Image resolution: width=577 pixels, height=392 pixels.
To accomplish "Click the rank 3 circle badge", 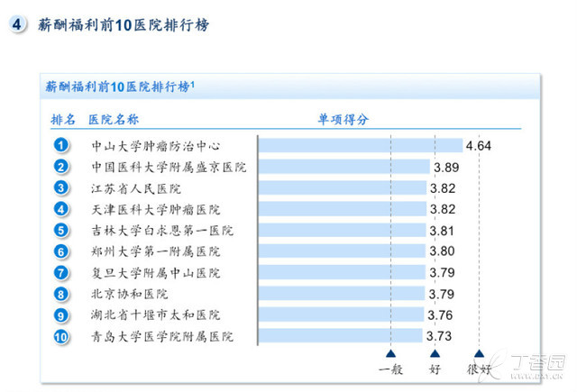I will (61, 188).
